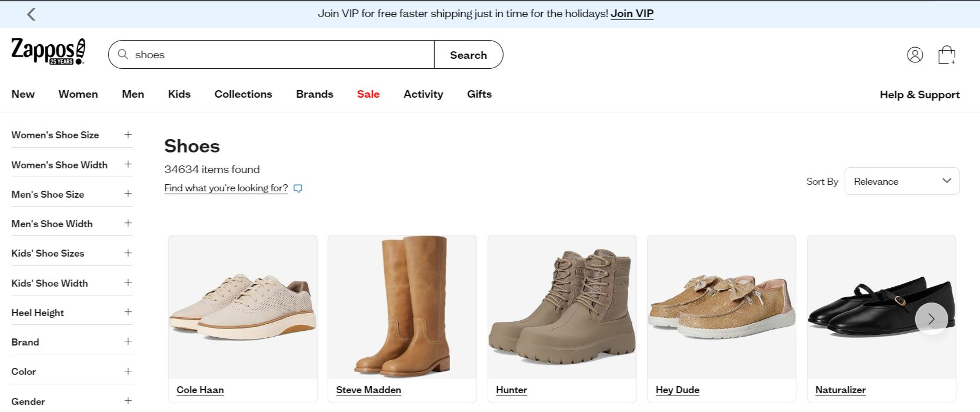Open the Sale menu item

tap(368, 94)
